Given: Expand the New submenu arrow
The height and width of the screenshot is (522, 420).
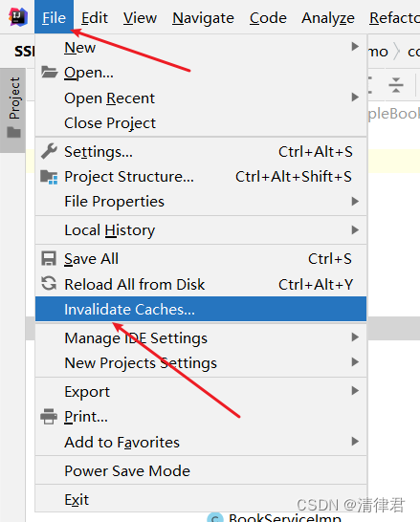Looking at the screenshot, I should click(355, 47).
